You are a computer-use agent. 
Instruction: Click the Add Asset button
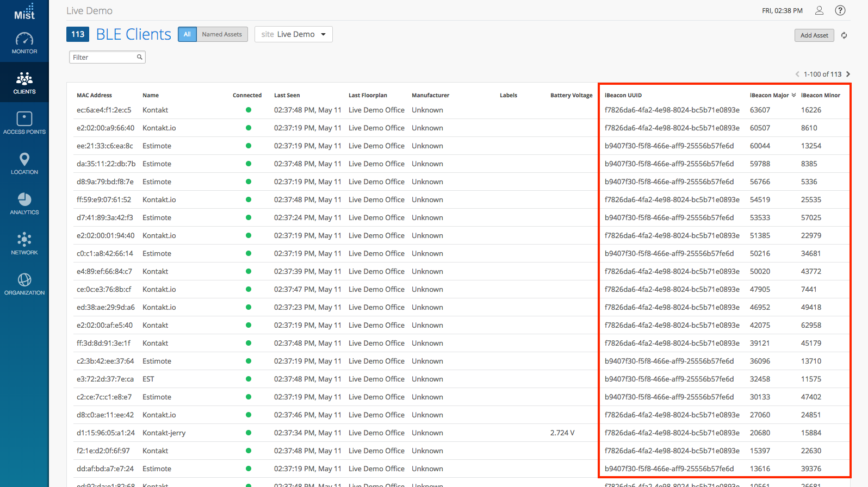[x=814, y=35]
